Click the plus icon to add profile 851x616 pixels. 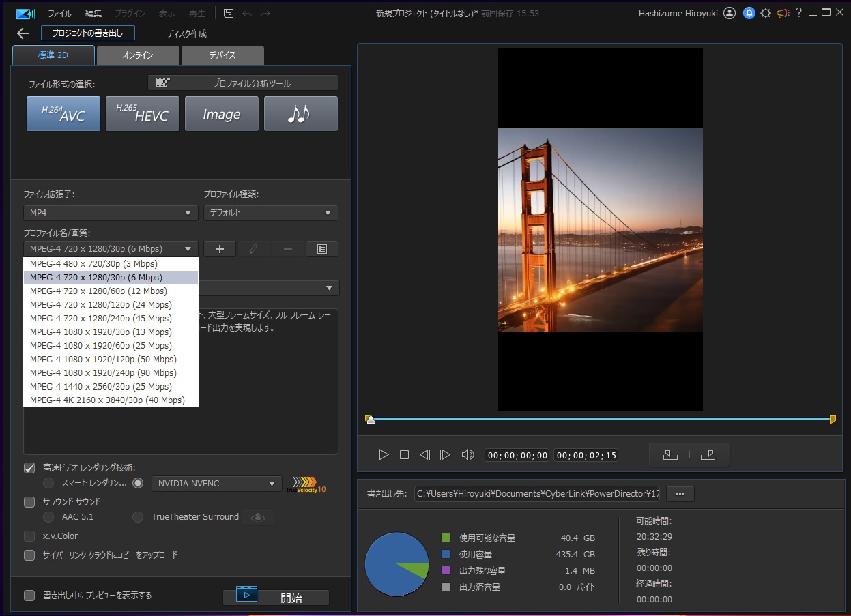(x=220, y=249)
